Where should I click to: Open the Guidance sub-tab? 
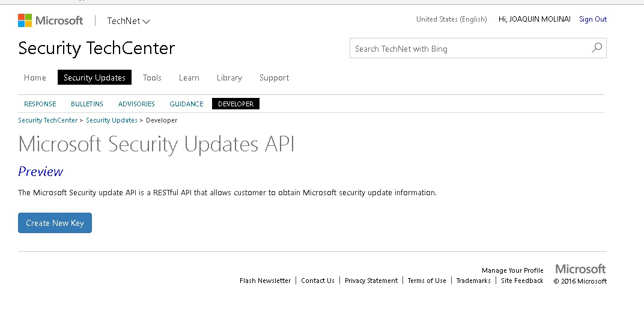click(x=186, y=104)
